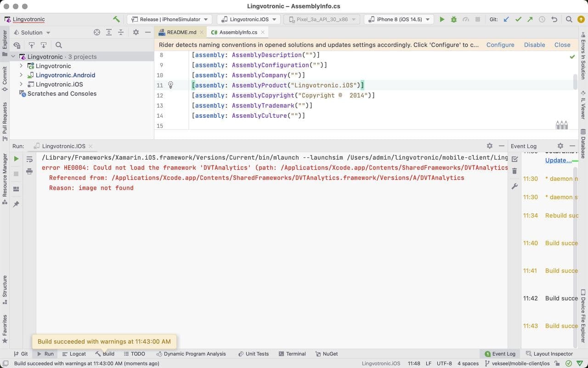
Task: Open Dynamic Program Analysis tool window
Action: coord(191,354)
